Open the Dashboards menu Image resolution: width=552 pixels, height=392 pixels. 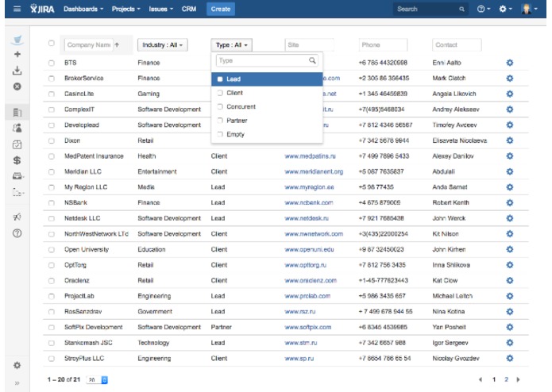coord(83,9)
